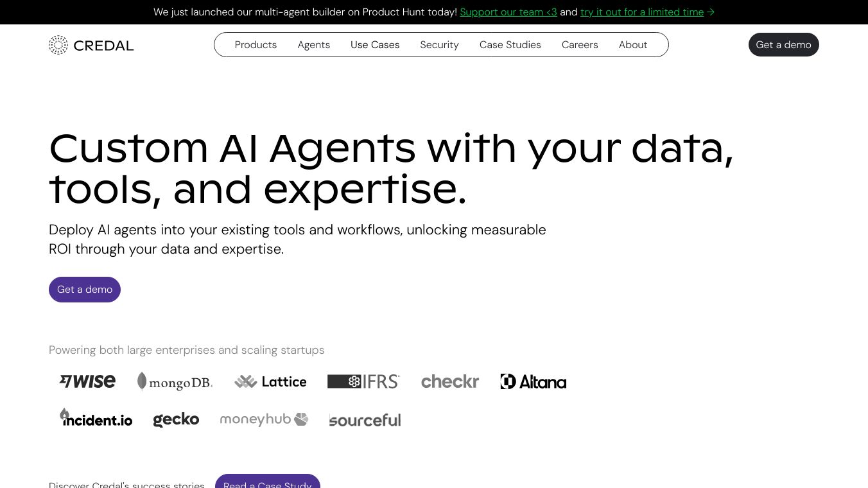Click the Credal logo in the header
The height and width of the screenshot is (488, 868).
point(91,45)
